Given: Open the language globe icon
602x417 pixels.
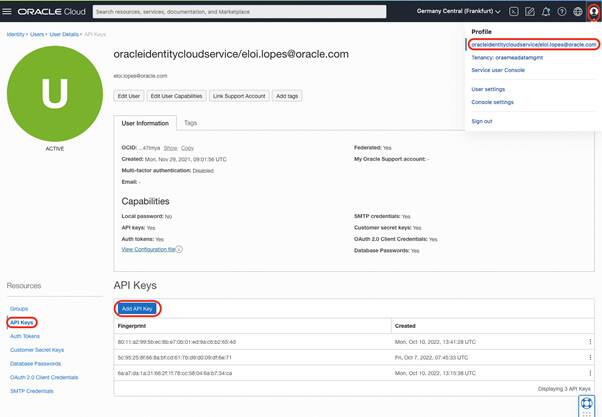Looking at the screenshot, I should click(x=578, y=12).
